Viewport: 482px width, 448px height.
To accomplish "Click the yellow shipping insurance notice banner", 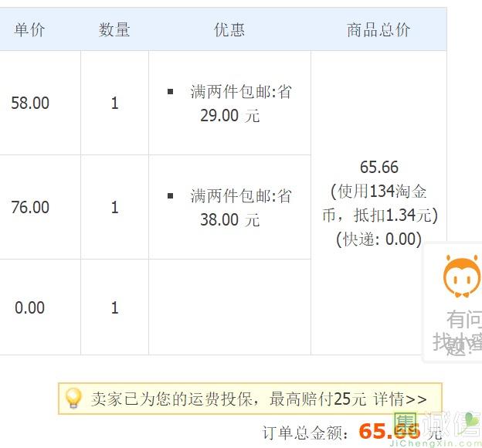I will (x=249, y=399).
